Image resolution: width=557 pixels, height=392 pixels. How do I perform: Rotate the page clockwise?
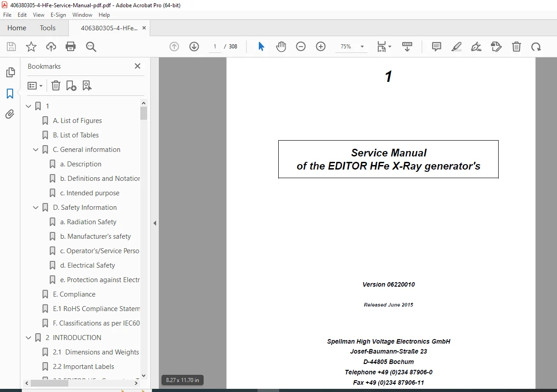[x=536, y=47]
